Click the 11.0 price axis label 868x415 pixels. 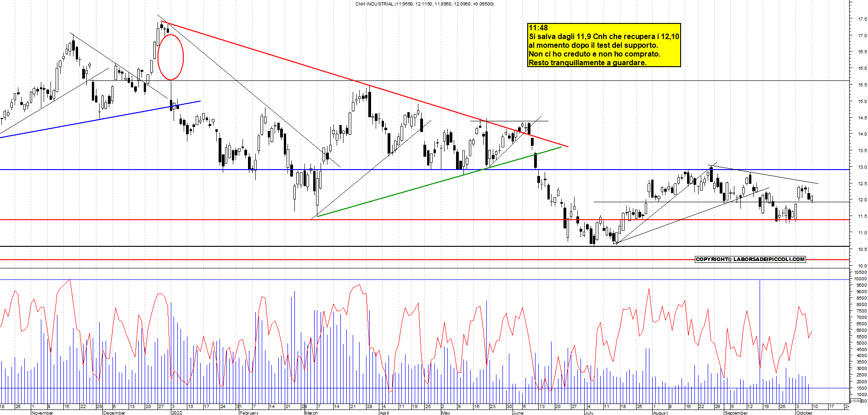[862, 233]
